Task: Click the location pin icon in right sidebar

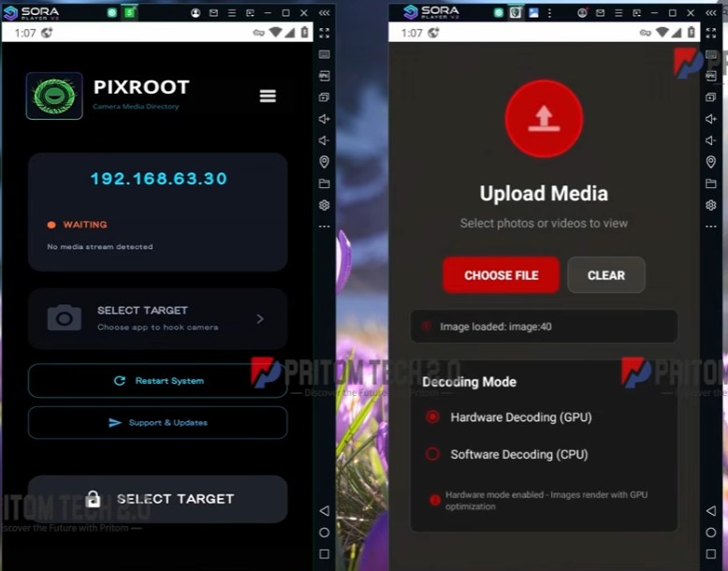Action: [x=710, y=162]
